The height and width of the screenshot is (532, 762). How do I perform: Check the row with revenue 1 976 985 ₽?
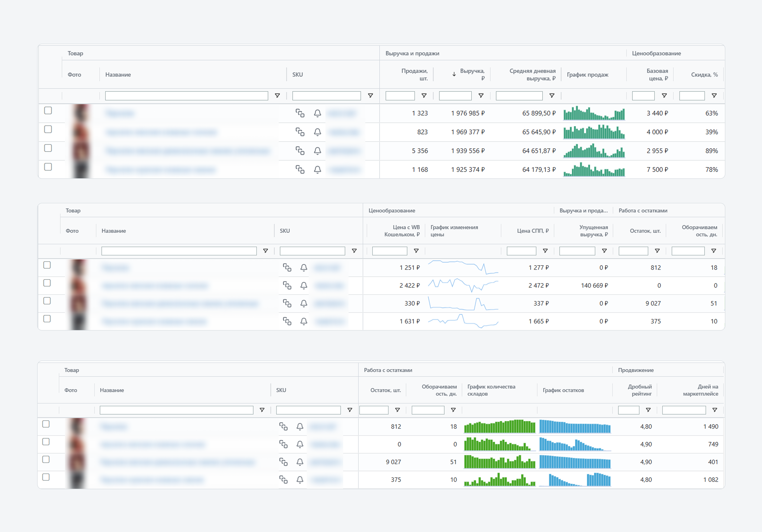[x=48, y=111]
